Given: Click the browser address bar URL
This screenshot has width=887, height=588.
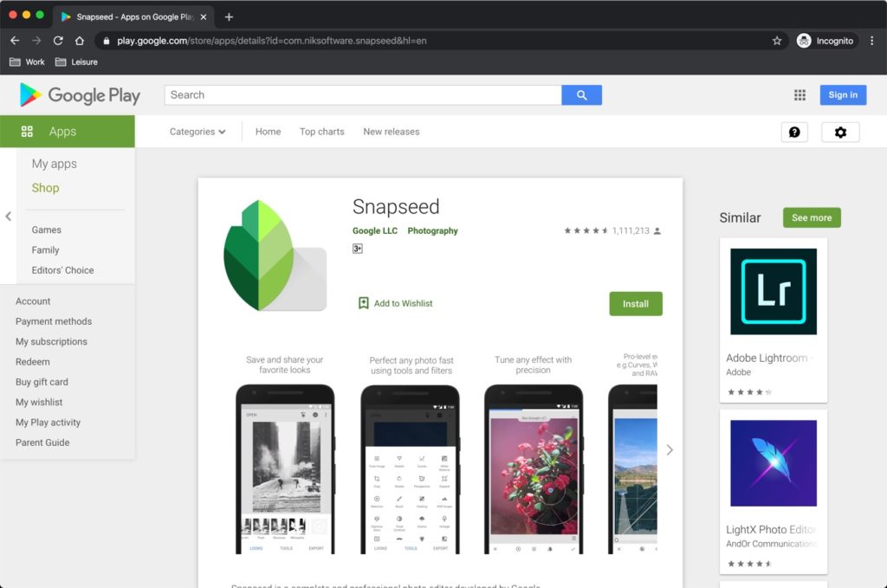Looking at the screenshot, I should [271, 41].
